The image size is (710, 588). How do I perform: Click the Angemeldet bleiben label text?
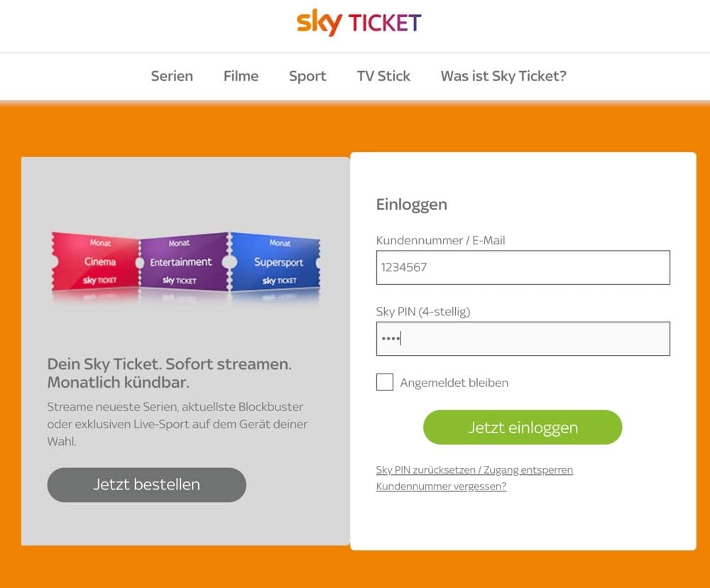tap(454, 383)
